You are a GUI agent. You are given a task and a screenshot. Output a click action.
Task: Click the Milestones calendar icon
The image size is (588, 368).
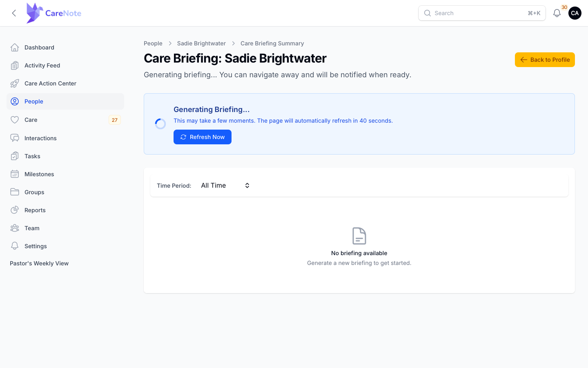pos(15,174)
